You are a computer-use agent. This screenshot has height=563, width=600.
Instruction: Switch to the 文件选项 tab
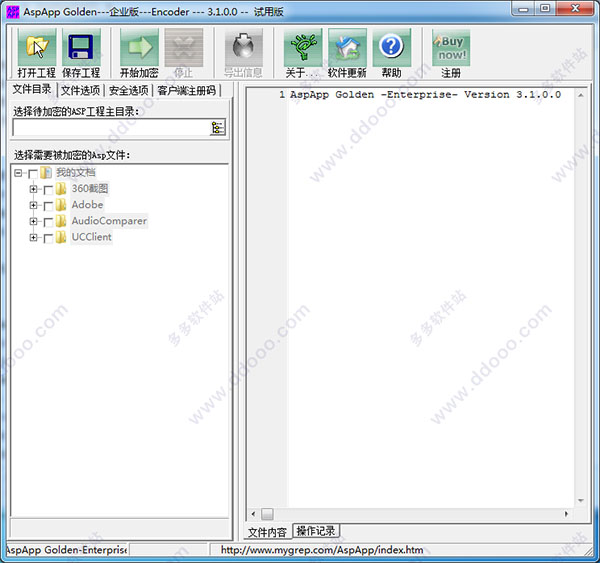click(x=80, y=90)
